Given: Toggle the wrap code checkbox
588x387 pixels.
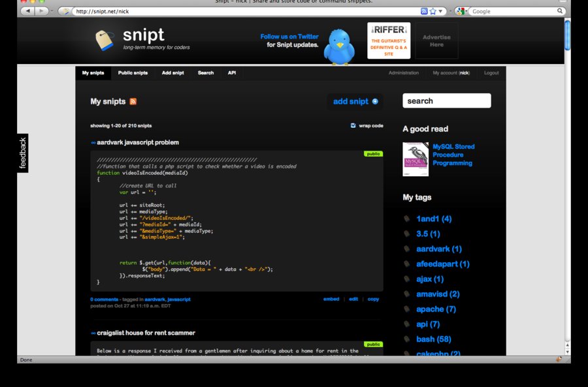Looking at the screenshot, I should click(352, 125).
